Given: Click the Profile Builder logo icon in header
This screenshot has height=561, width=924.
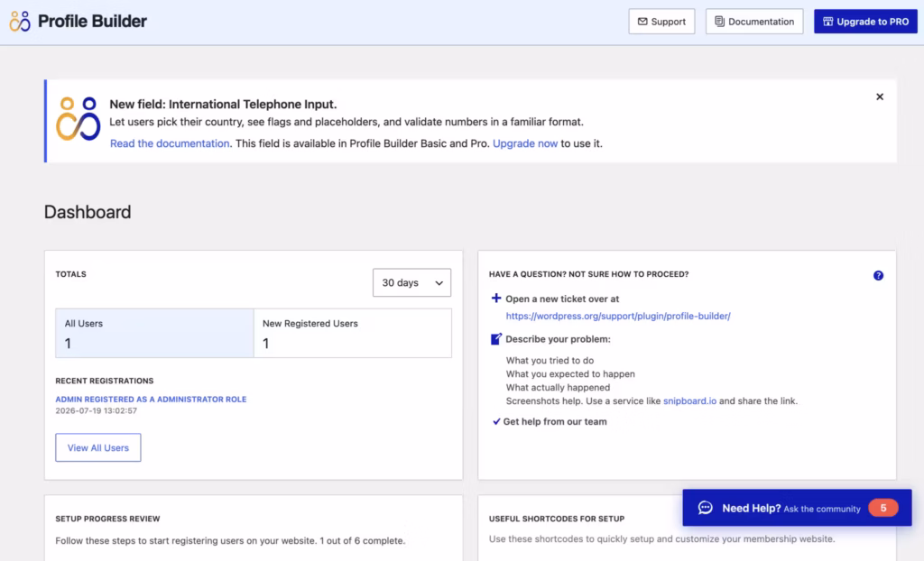Looking at the screenshot, I should tap(20, 22).
